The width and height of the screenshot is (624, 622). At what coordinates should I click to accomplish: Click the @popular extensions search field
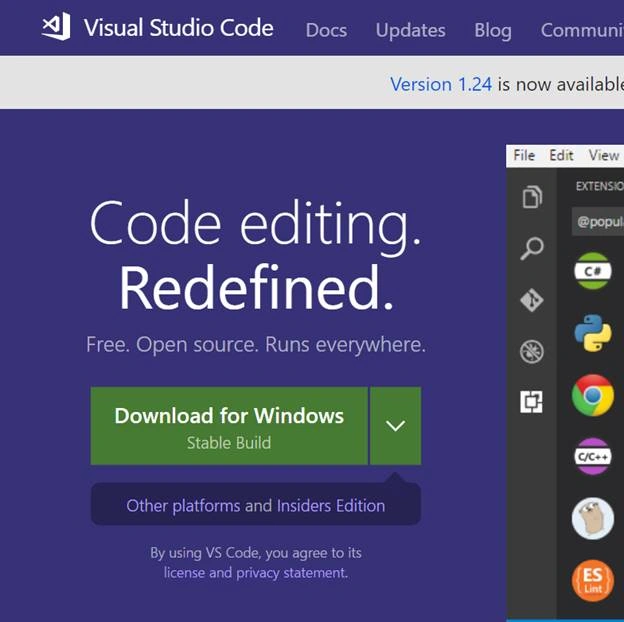(598, 221)
